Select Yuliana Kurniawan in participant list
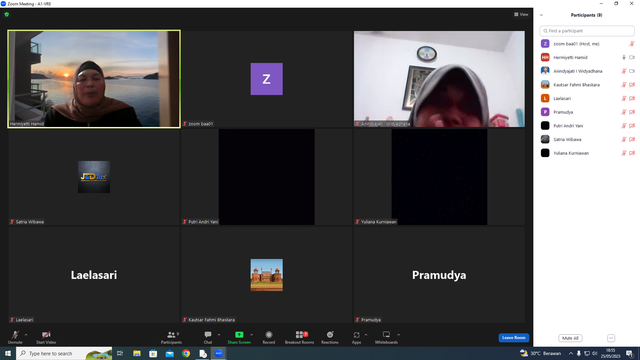The width and height of the screenshot is (640, 360). [x=587, y=153]
